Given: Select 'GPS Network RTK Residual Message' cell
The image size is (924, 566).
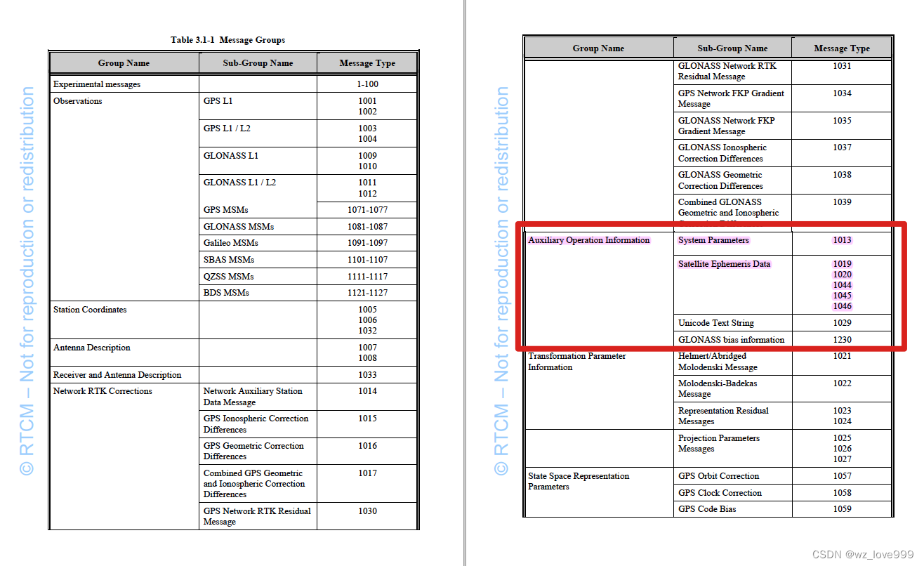Looking at the screenshot, I should [257, 517].
